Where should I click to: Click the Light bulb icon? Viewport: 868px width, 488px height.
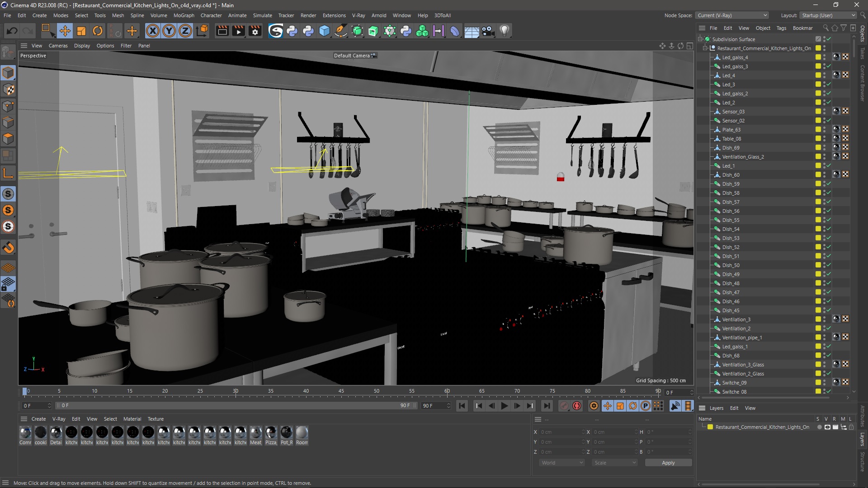(505, 31)
